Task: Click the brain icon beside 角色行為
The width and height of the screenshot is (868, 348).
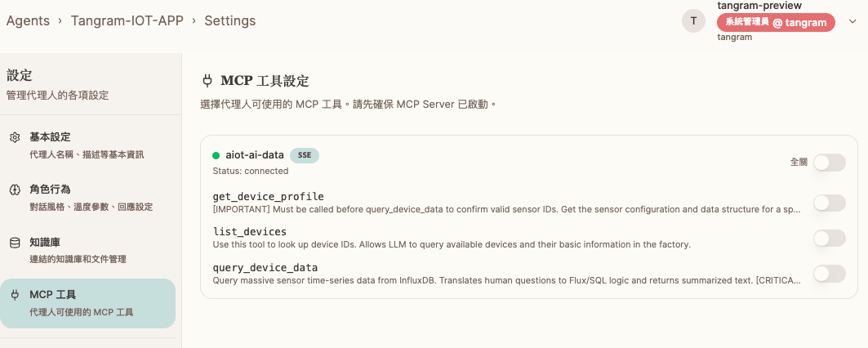Action: pos(15,190)
